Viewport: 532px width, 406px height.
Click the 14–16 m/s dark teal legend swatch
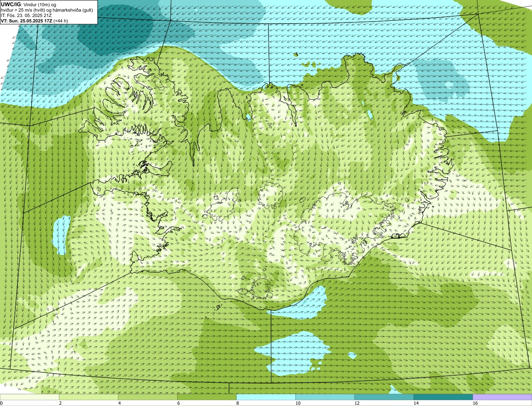[x=443, y=397]
